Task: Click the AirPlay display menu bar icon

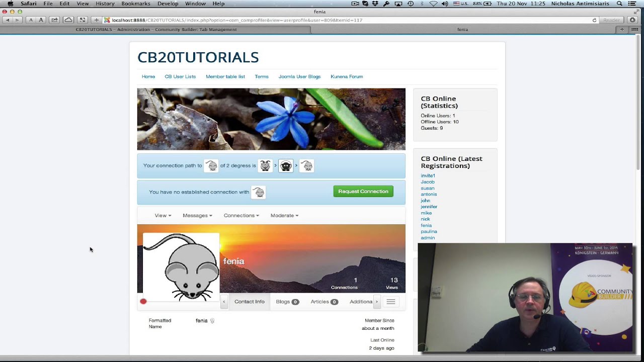Action: (x=398, y=4)
